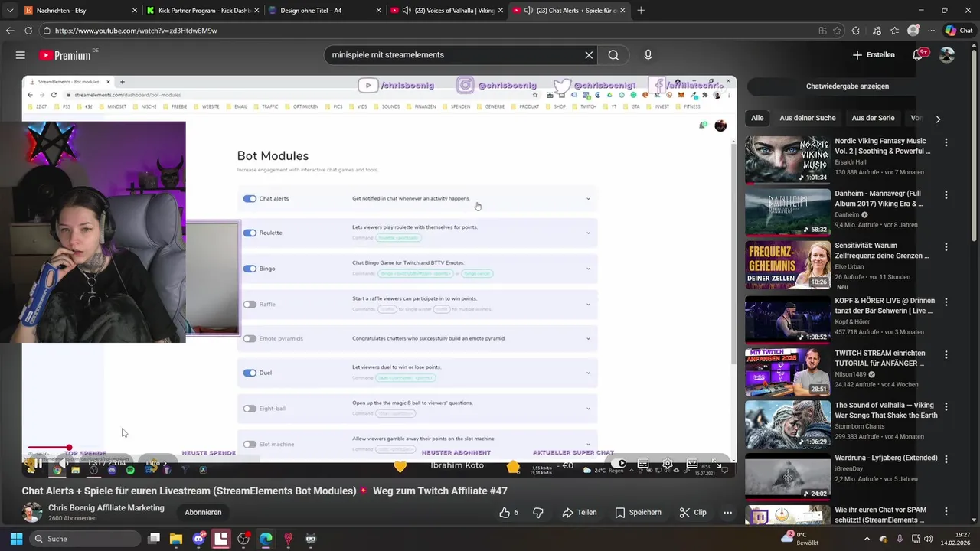
Task: Seek using the red video progress bar
Action: pyautogui.click(x=48, y=448)
